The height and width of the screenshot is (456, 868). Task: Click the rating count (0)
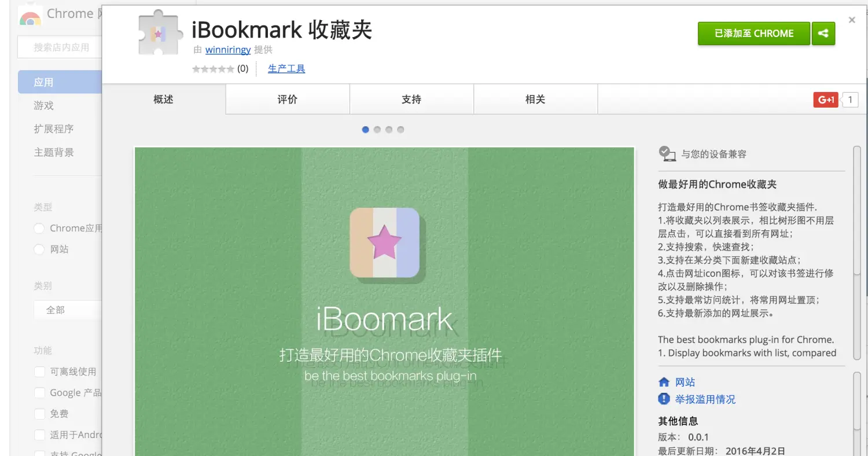pos(242,68)
